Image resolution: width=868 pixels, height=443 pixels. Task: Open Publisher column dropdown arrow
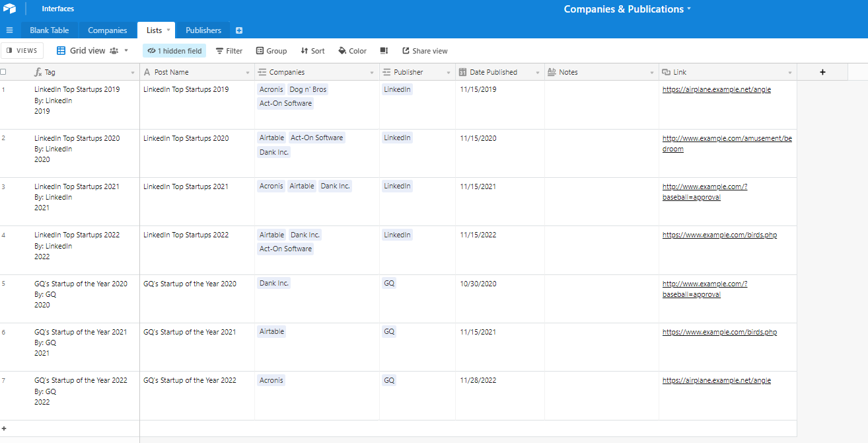pos(449,73)
